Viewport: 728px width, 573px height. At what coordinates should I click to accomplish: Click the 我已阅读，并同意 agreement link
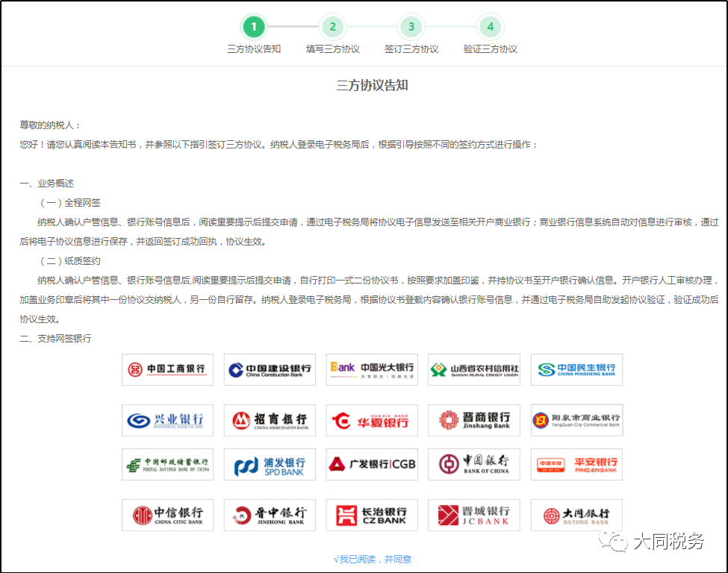tap(373, 559)
